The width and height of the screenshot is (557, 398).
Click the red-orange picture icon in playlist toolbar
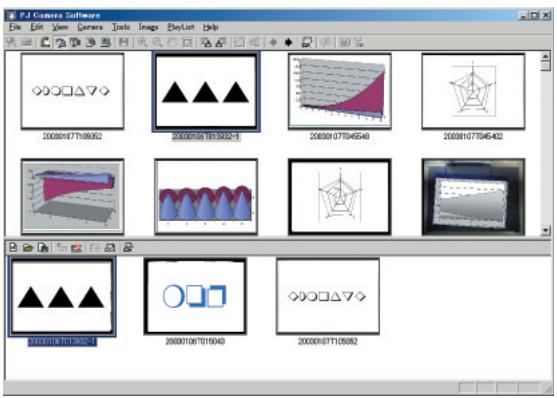click(76, 247)
